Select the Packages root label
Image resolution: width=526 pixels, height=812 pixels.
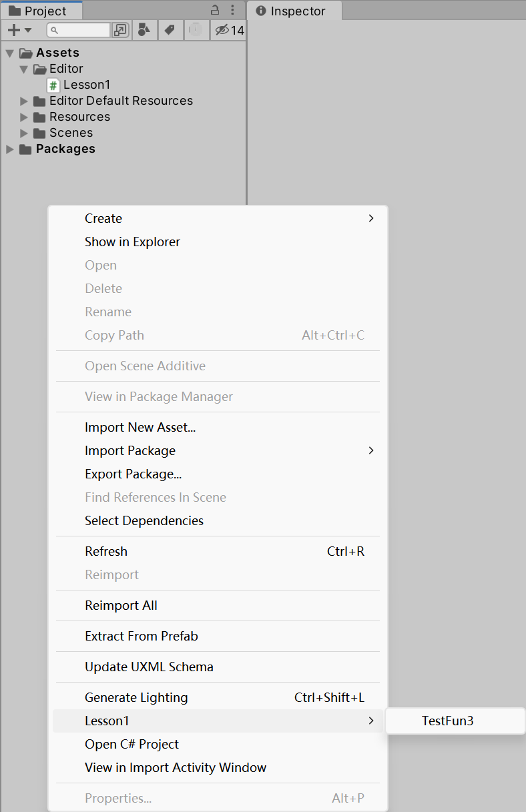point(65,149)
